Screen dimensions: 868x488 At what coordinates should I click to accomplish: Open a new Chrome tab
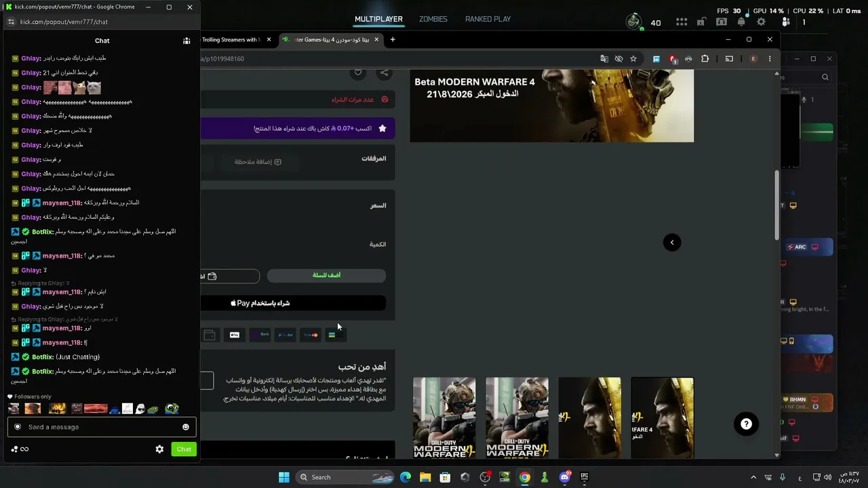click(x=393, y=40)
